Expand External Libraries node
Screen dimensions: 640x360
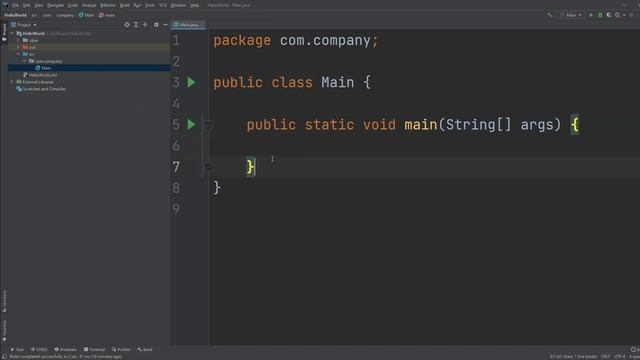pyautogui.click(x=12, y=82)
